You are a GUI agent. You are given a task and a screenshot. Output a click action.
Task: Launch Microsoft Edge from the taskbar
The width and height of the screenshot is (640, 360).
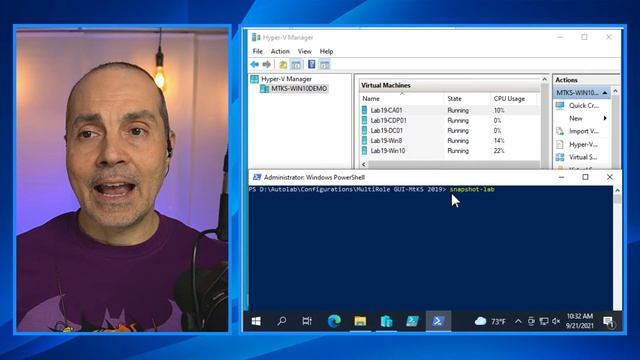334,321
